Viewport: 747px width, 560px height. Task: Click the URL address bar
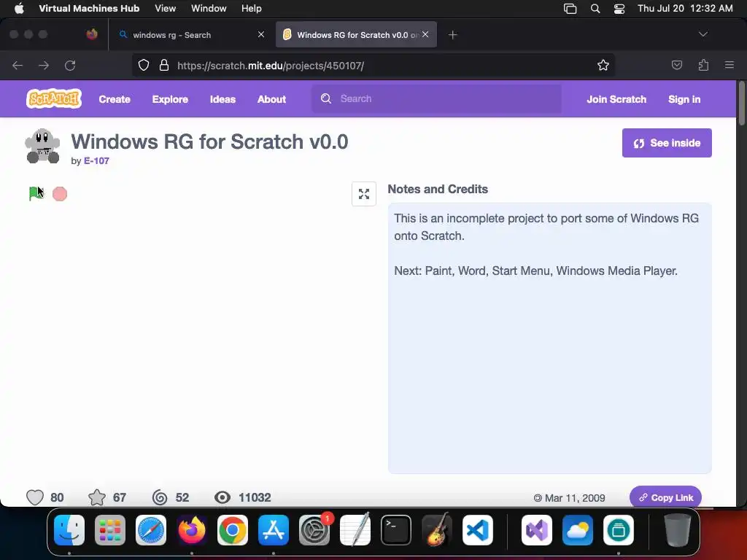pos(373,65)
